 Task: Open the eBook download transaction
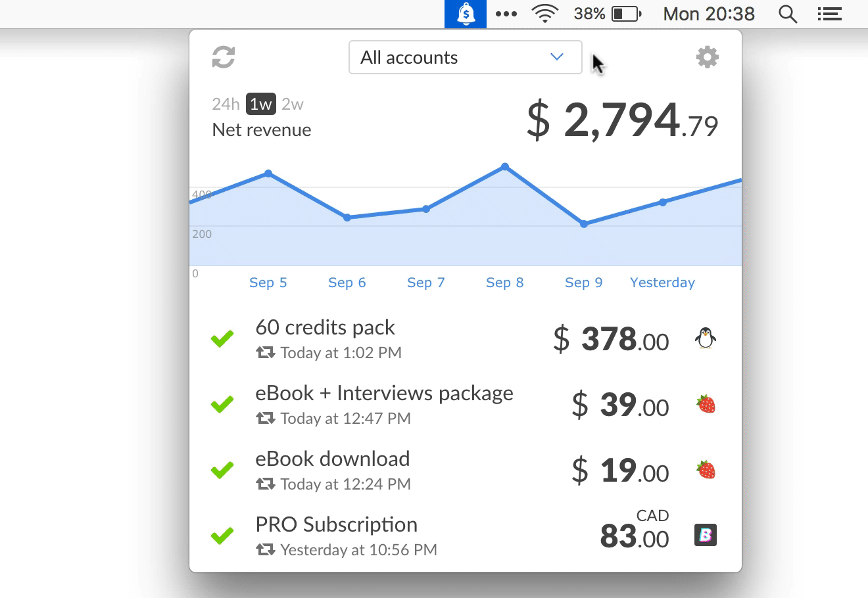pos(466,471)
